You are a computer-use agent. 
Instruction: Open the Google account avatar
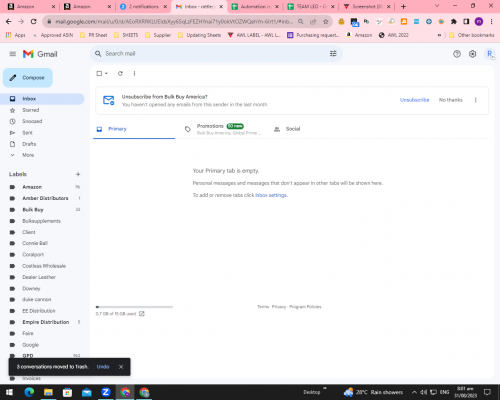coord(490,54)
